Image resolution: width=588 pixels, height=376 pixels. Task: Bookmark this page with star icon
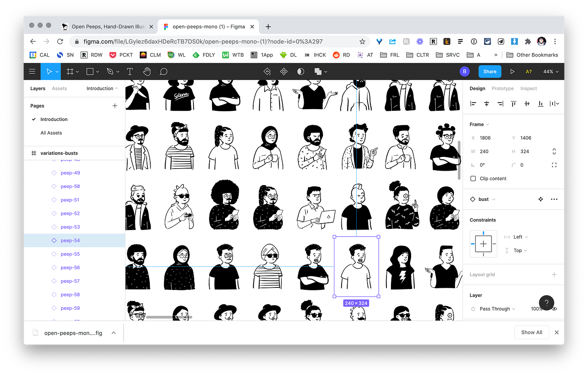362,42
